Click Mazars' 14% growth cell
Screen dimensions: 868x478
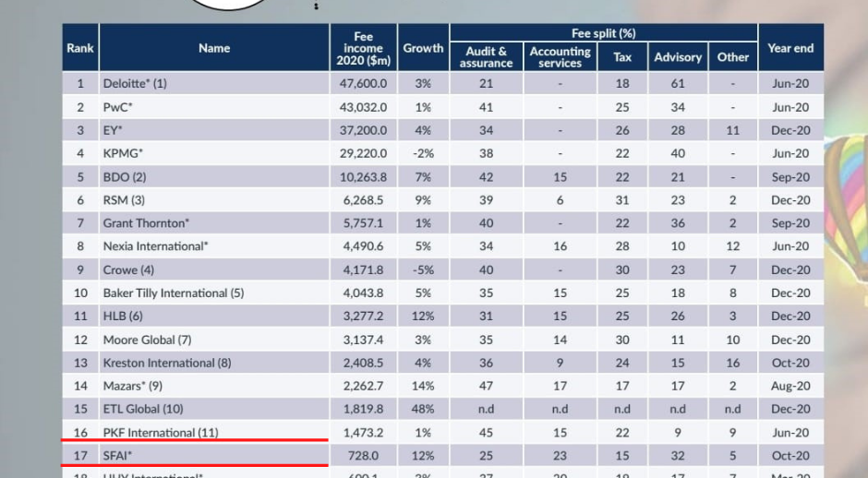coord(423,386)
